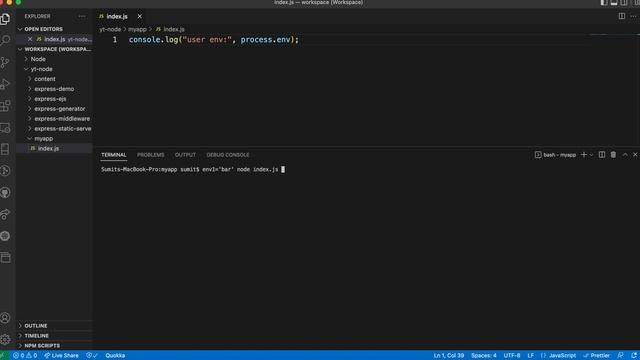This screenshot has width=640, height=360.
Task: Toggle panel layout icon in title bar
Action: coord(614,2)
